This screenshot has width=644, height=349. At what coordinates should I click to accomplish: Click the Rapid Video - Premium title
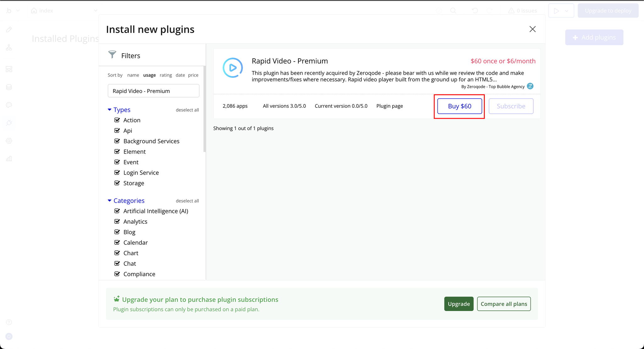(290, 61)
